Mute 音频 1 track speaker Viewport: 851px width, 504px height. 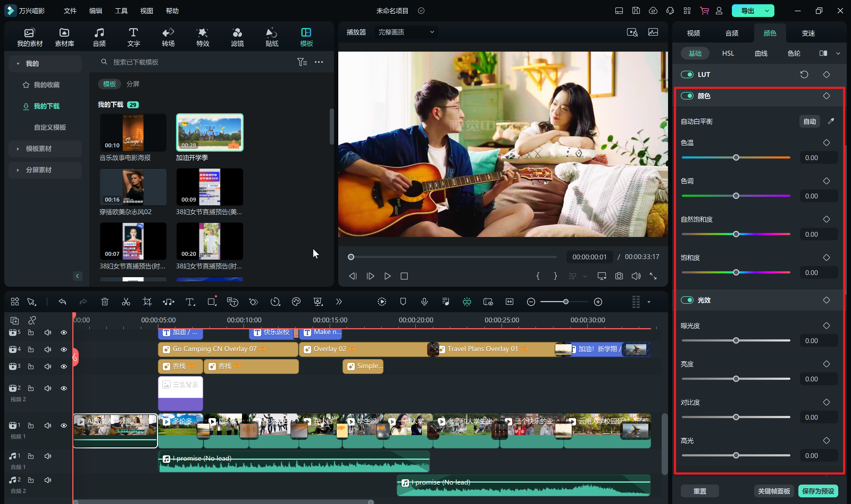[x=48, y=456]
